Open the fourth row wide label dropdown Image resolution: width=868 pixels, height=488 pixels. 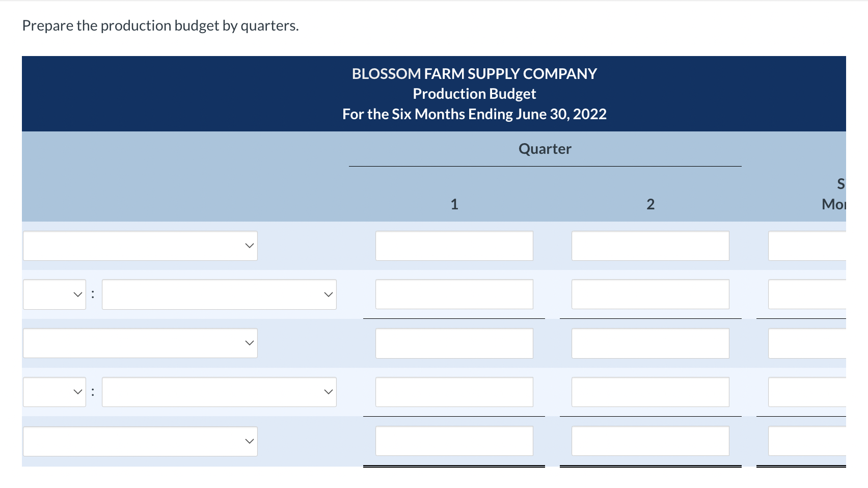(x=219, y=392)
